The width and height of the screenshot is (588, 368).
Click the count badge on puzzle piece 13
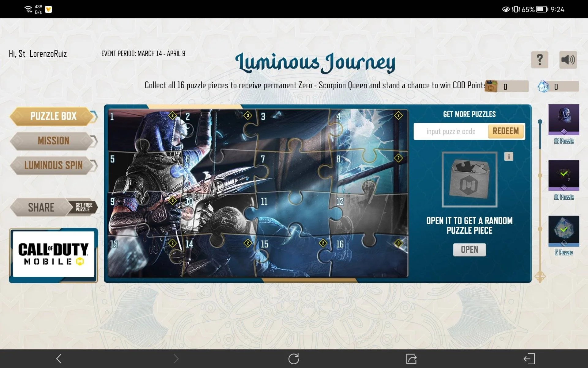172,243
